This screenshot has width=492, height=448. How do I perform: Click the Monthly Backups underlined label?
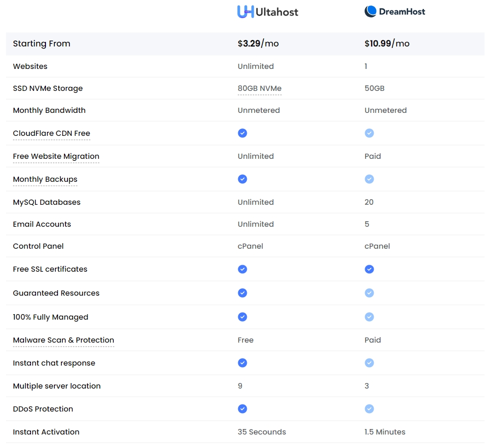(x=45, y=179)
